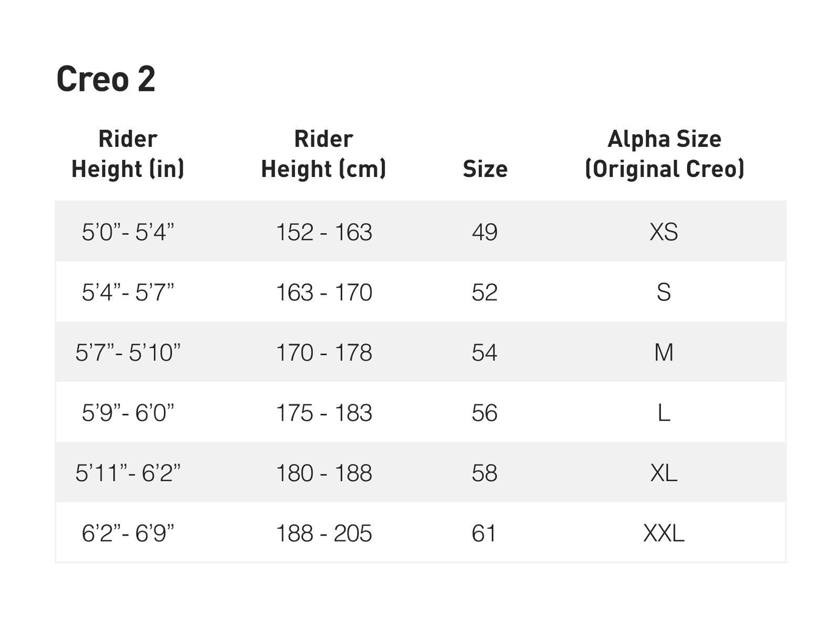Select the 5'11"- 6'2" height cell
840x630 pixels.
(x=128, y=473)
